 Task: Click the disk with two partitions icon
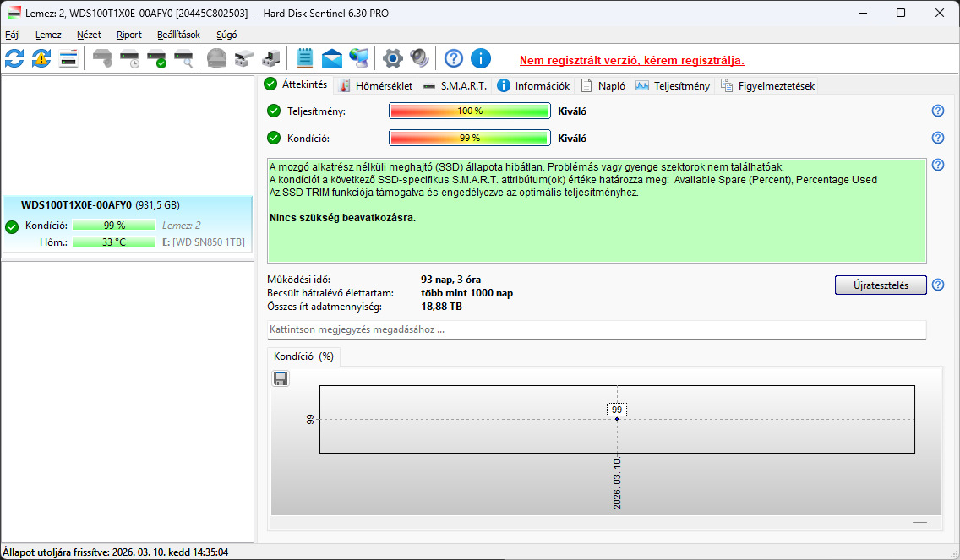[x=243, y=59]
